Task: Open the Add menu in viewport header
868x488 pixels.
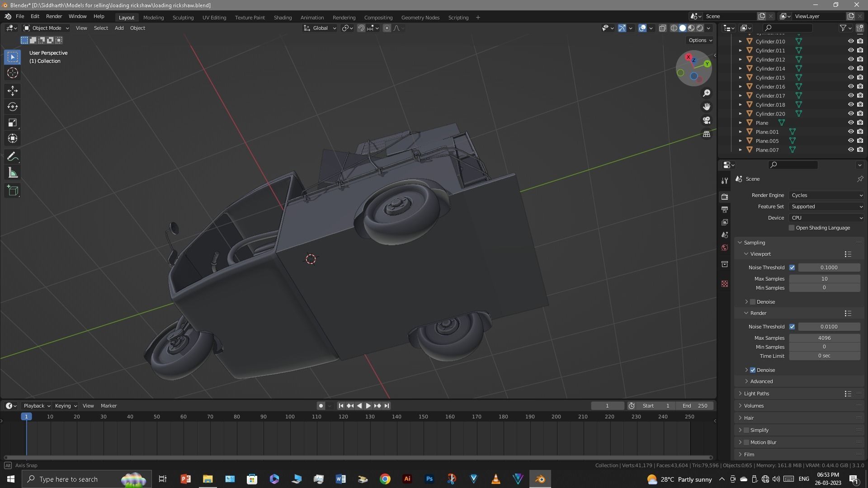Action: (x=119, y=28)
